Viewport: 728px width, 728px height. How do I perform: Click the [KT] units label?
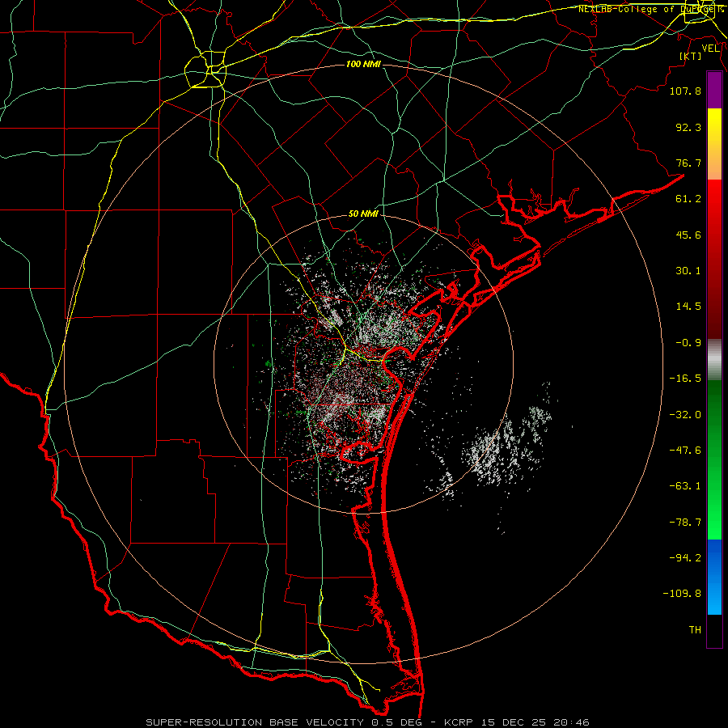coord(690,56)
